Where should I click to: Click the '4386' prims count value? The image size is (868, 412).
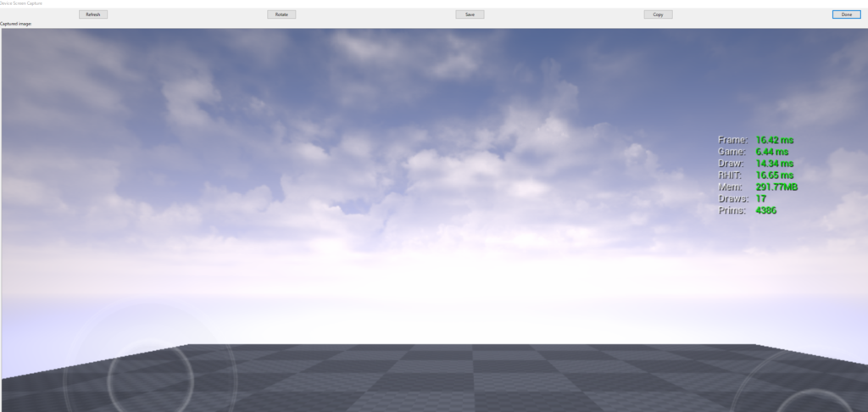(x=766, y=210)
